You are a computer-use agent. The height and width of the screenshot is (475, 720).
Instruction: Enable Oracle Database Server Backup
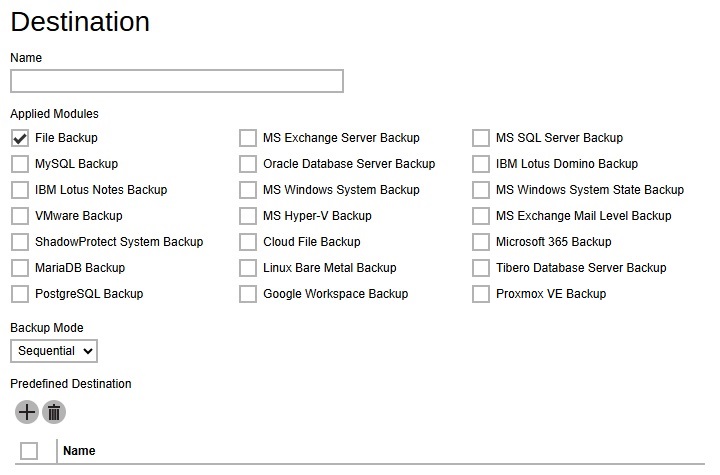coord(248,164)
